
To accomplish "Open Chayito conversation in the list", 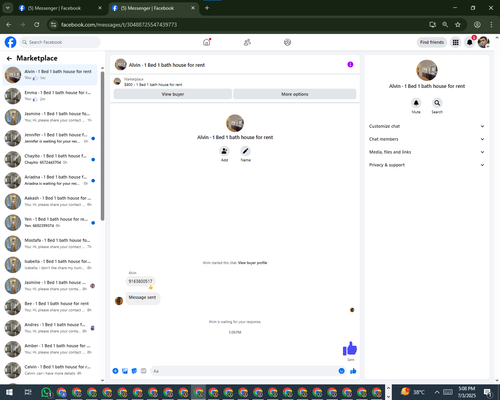I will pyautogui.click(x=50, y=159).
